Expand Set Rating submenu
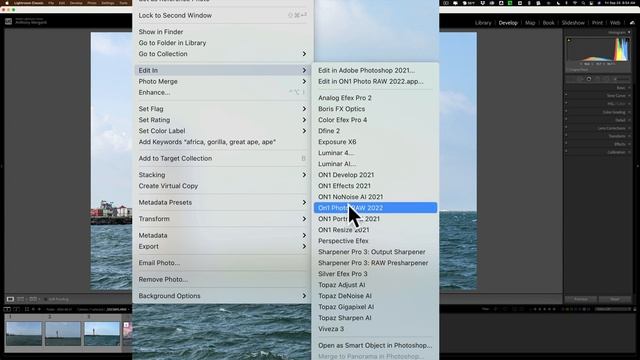Image resolution: width=640 pixels, height=360 pixels. click(x=223, y=120)
